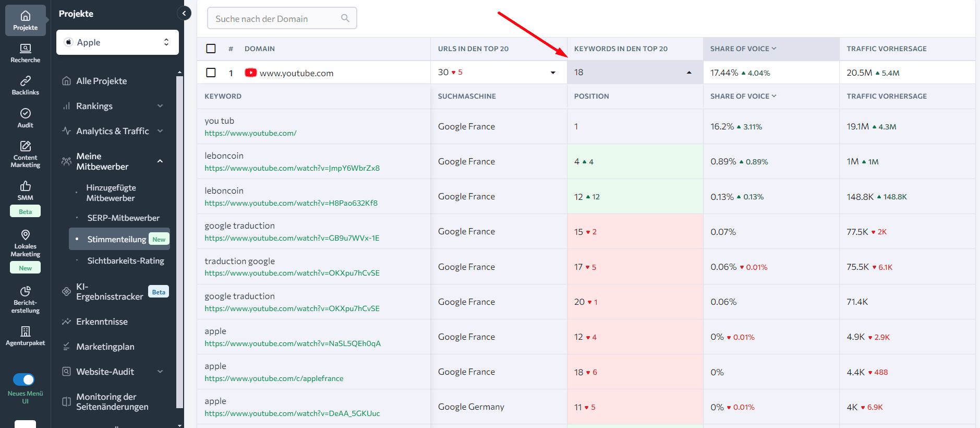
Task: Click the Erkenntnisse sparkline icon
Action: (66, 322)
